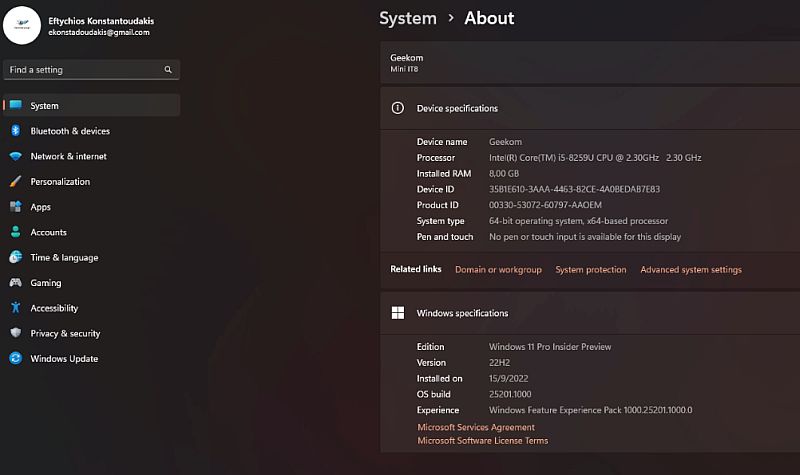Open System protection link

click(x=590, y=269)
